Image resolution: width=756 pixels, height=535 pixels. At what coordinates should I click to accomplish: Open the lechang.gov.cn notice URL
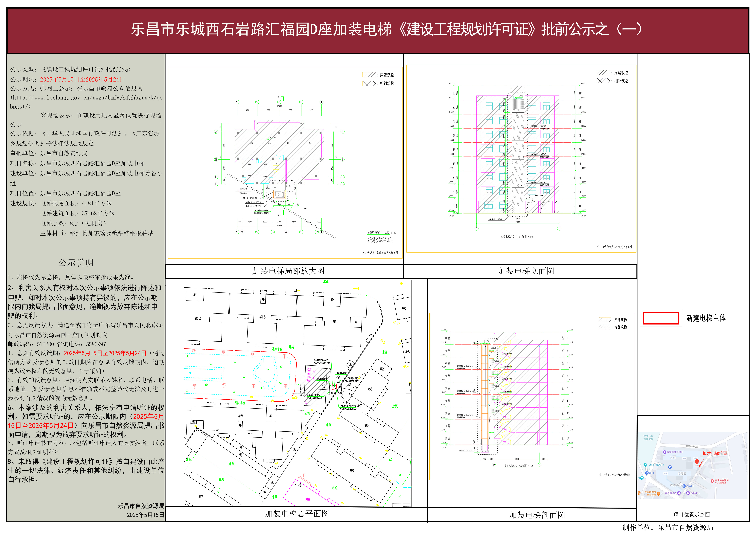click(86, 102)
